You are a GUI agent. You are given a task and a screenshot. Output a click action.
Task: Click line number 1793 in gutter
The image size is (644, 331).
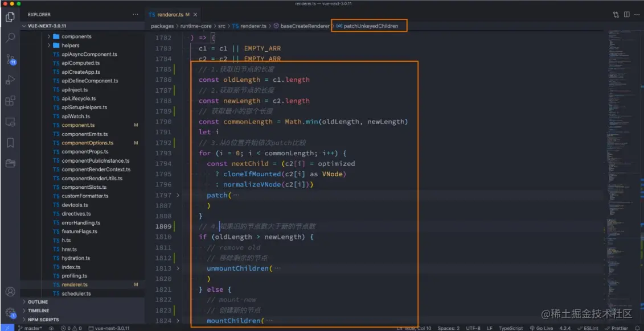click(x=163, y=154)
